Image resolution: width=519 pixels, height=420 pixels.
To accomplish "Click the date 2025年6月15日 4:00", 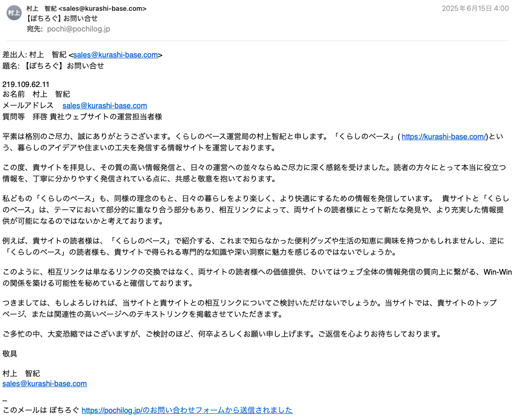I will [x=475, y=8].
